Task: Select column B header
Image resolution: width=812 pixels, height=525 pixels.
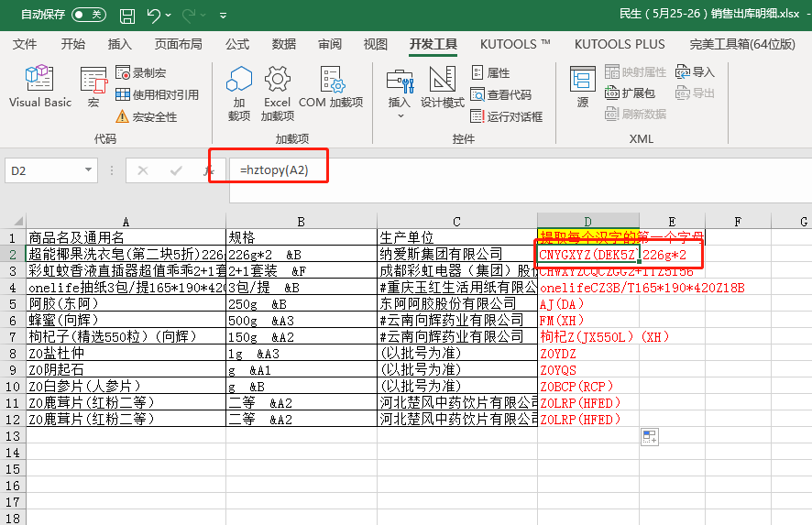Action: [302, 222]
